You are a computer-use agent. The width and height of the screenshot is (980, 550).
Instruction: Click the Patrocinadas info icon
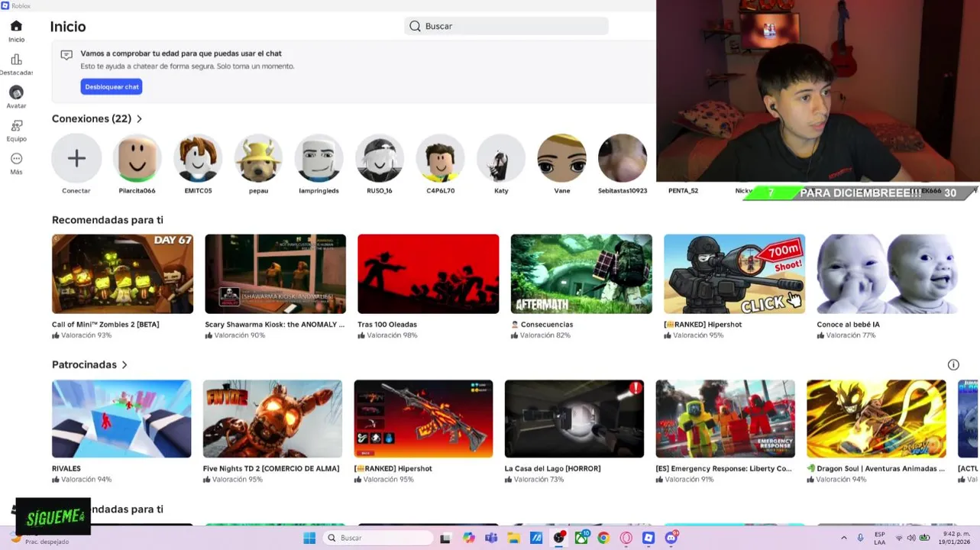click(953, 365)
